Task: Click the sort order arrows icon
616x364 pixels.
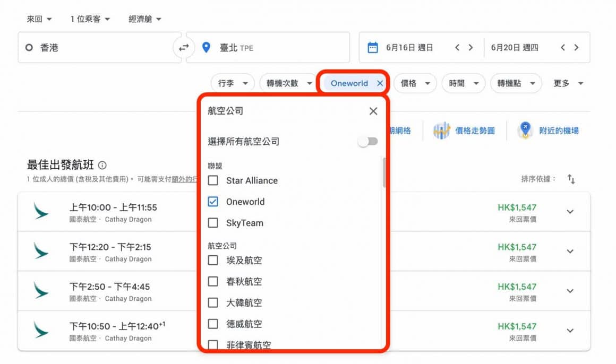Action: (571, 179)
